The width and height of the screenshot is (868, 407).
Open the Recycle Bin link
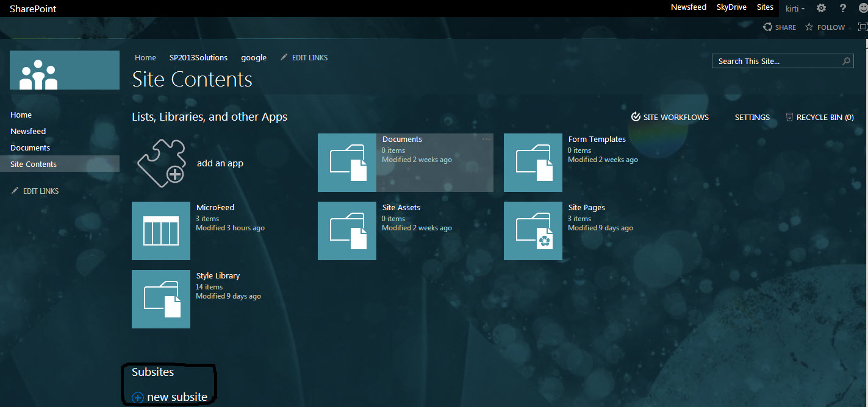pos(819,117)
